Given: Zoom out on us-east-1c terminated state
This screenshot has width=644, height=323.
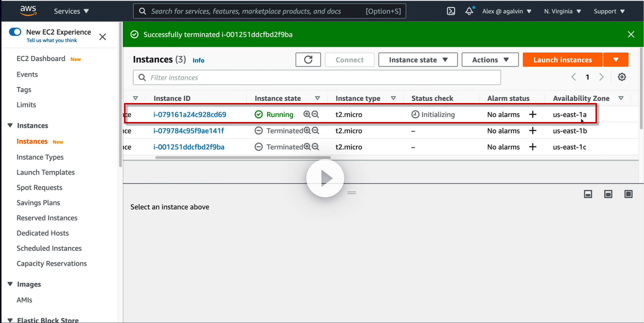Looking at the screenshot, I should tap(316, 147).
